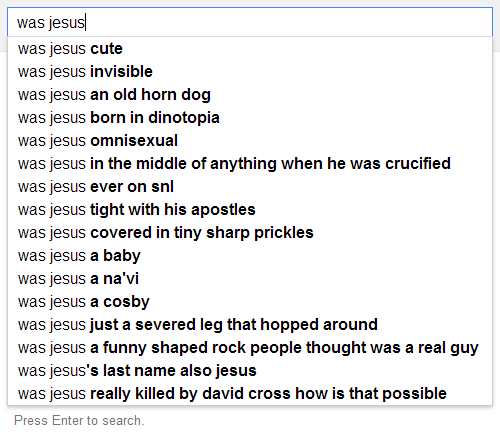Pick 'a funny shaped rock' suggestion
This screenshot has height=432, width=500.
pos(248,348)
